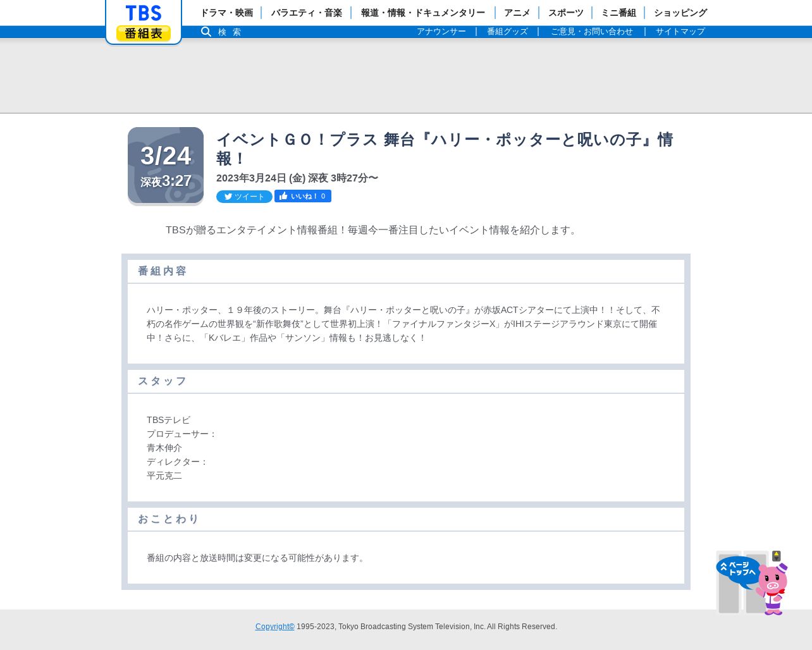This screenshot has height=650, width=812.
Task: Open the スポーツ menu
Action: click(x=566, y=13)
